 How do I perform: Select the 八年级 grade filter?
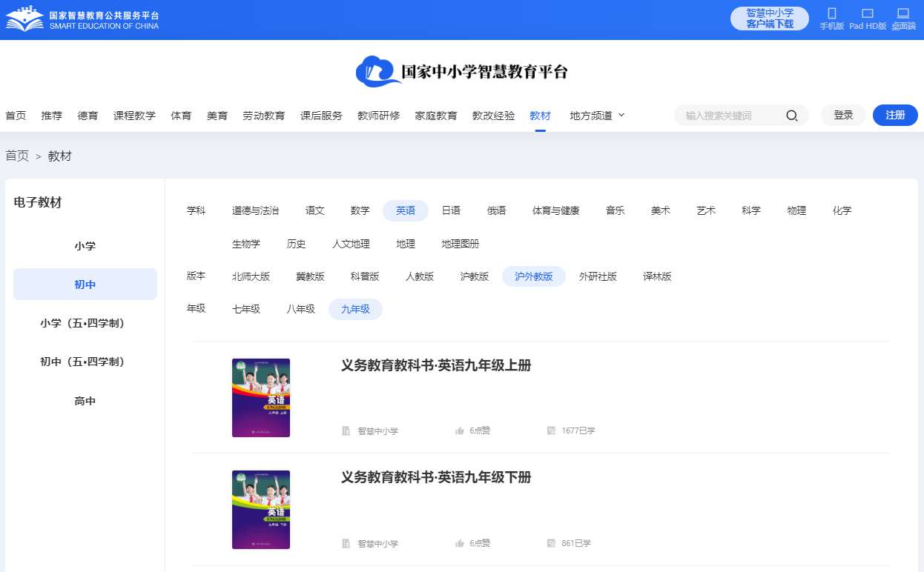[x=300, y=309]
